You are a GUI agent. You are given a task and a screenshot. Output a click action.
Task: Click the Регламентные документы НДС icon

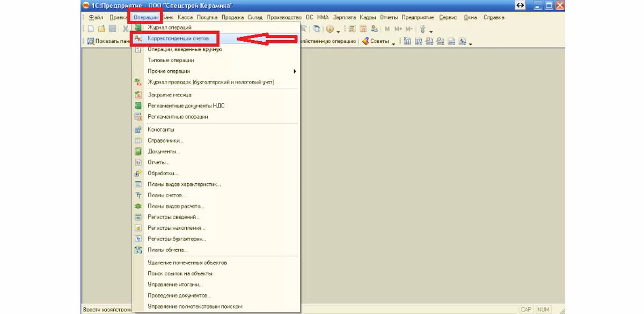click(138, 106)
